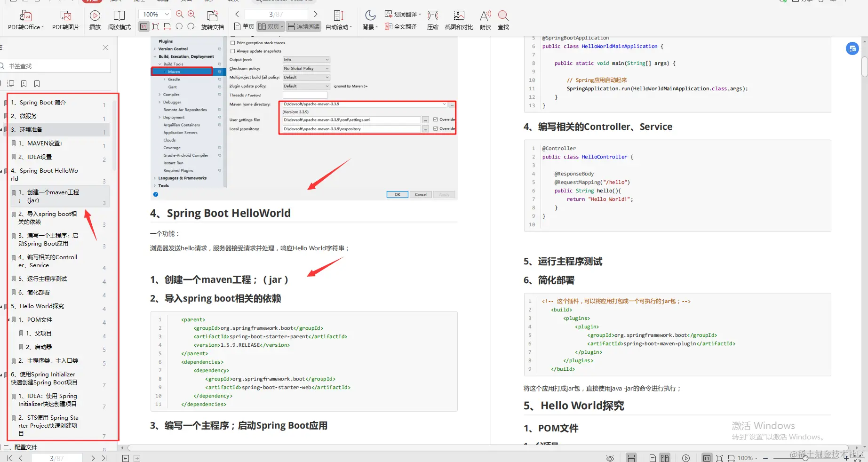Toggle 双页 double page view

click(271, 27)
